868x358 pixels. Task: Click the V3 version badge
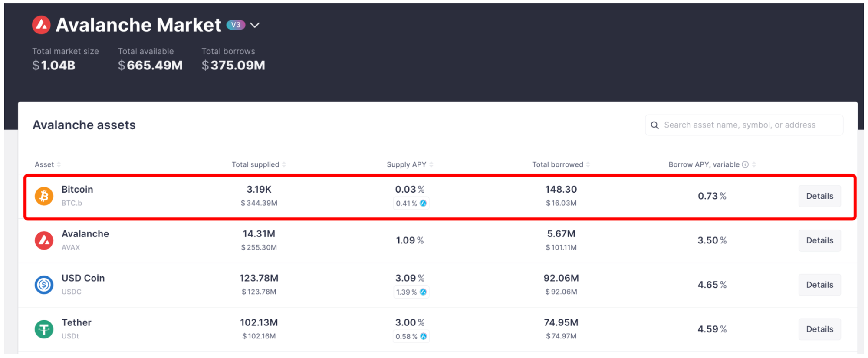(236, 25)
